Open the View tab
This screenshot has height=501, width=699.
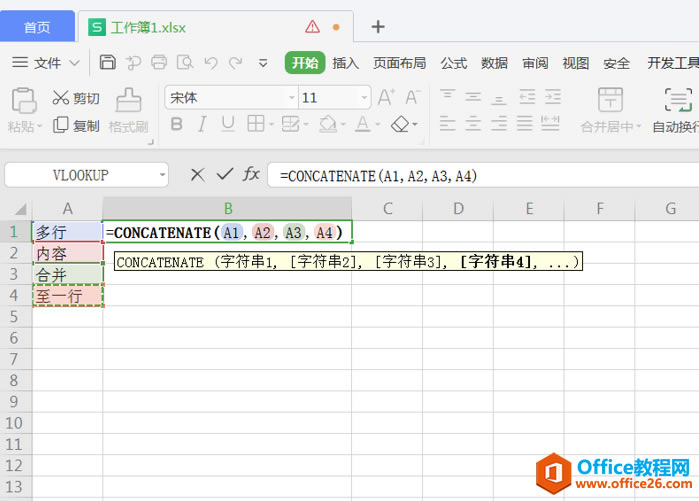[576, 63]
